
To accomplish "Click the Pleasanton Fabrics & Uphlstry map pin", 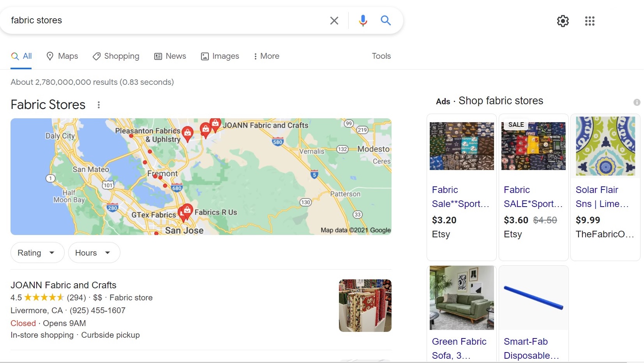I will pos(187,133).
